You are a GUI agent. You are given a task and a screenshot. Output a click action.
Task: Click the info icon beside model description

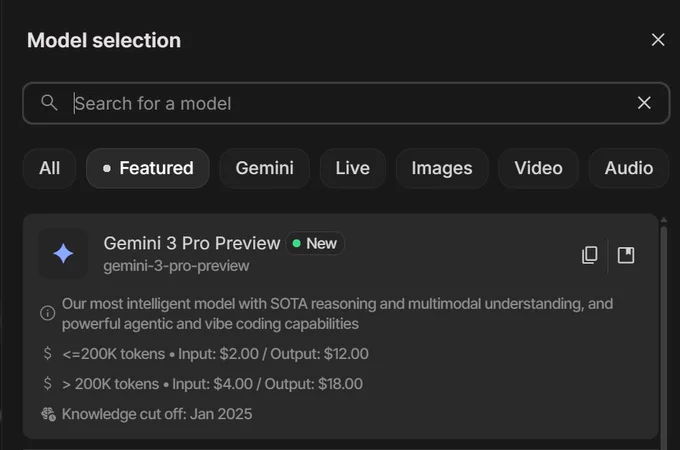point(48,313)
